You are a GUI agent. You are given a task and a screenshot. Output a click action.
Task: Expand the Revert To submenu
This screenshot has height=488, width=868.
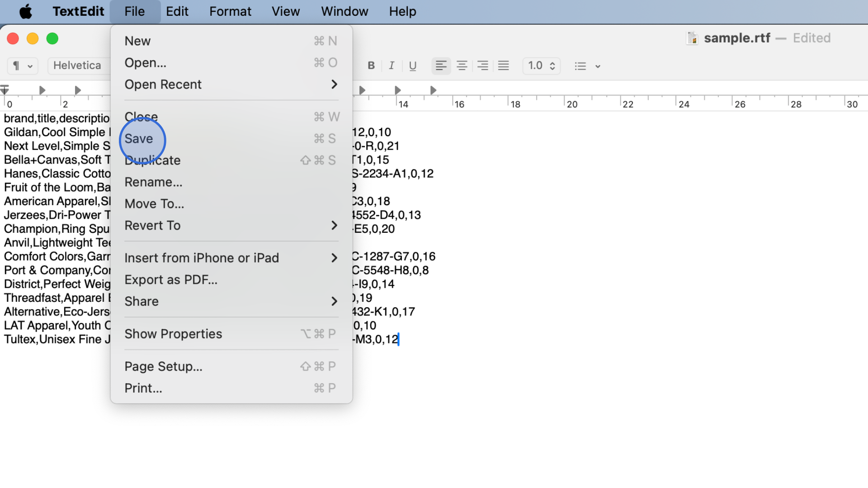coord(231,225)
